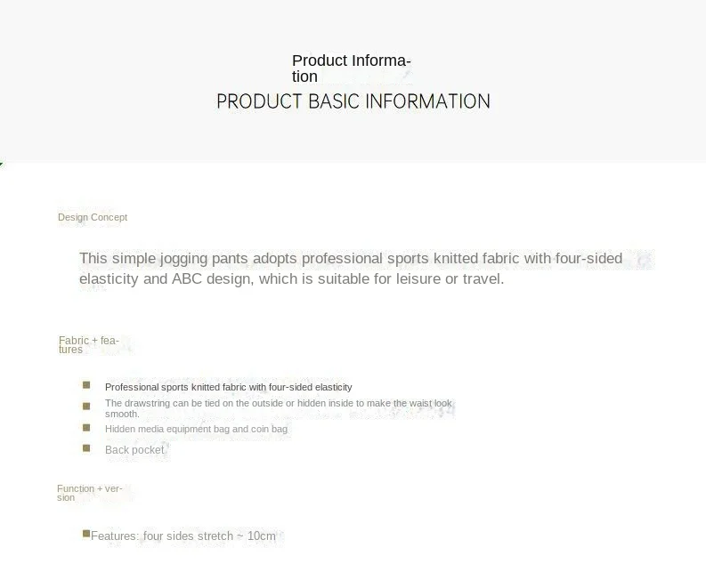
Task: Click the "Product Information" title text
Action: [351, 68]
